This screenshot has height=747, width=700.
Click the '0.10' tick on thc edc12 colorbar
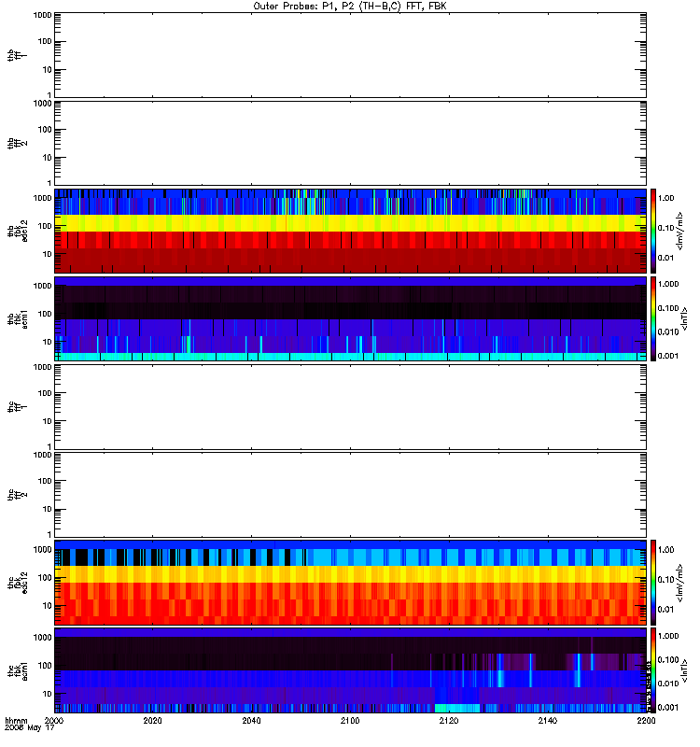(665, 580)
